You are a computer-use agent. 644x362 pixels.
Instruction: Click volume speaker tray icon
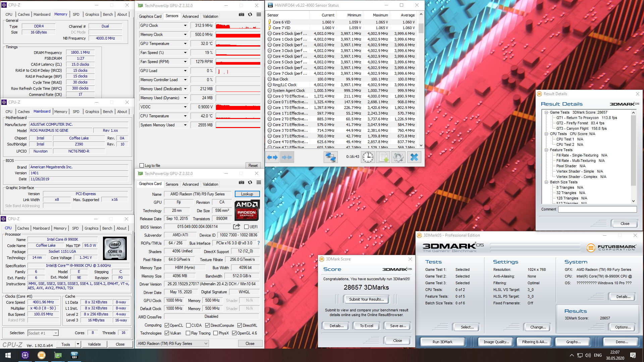tap(588, 355)
